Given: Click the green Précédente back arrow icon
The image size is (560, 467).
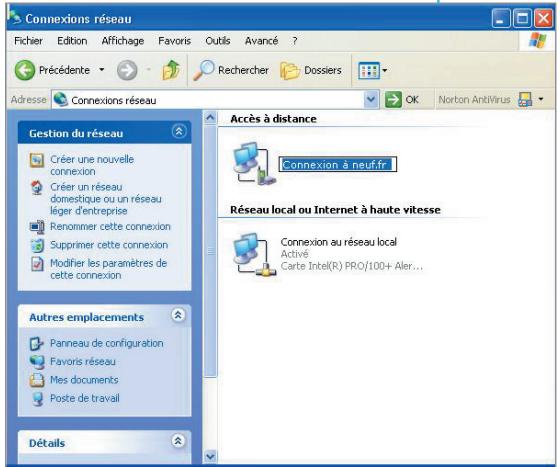Looking at the screenshot, I should click(25, 70).
